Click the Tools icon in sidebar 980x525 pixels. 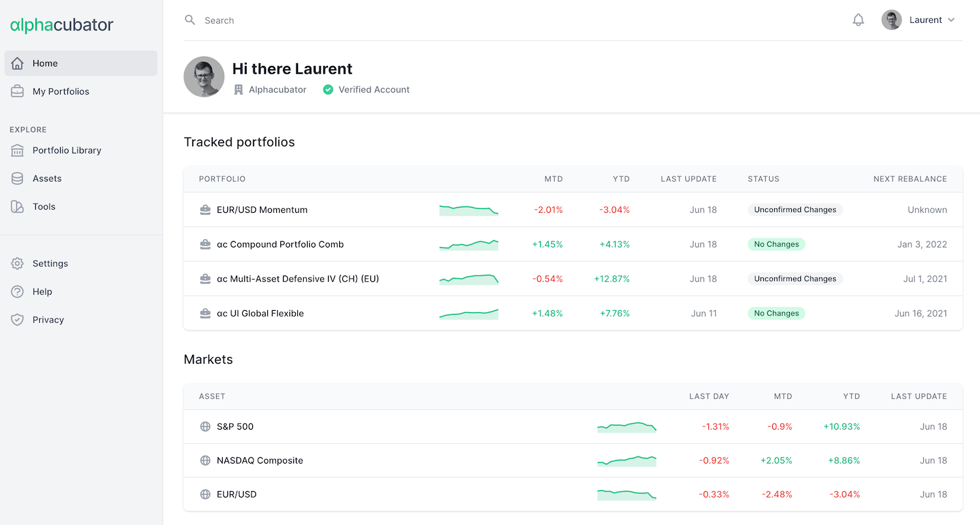[x=17, y=206]
